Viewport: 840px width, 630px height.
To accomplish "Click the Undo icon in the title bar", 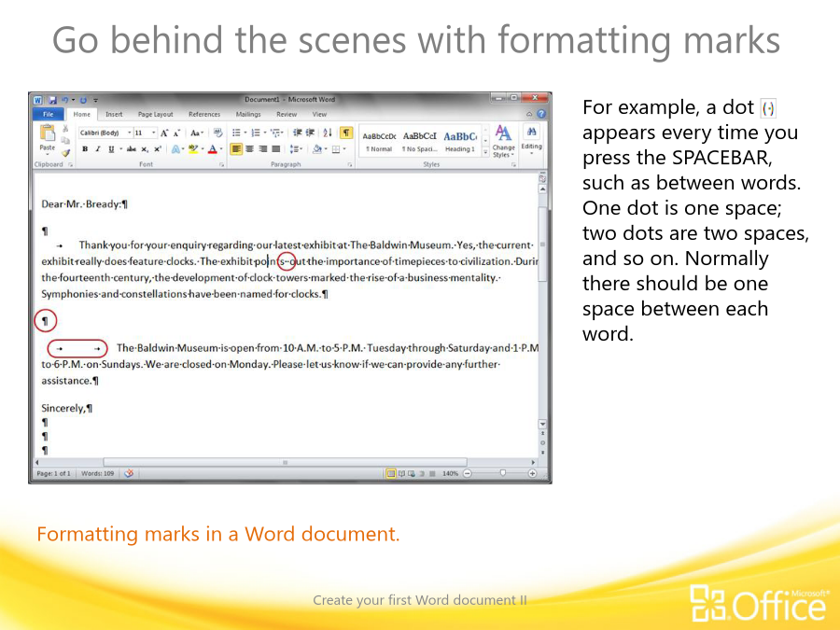I will (64, 100).
